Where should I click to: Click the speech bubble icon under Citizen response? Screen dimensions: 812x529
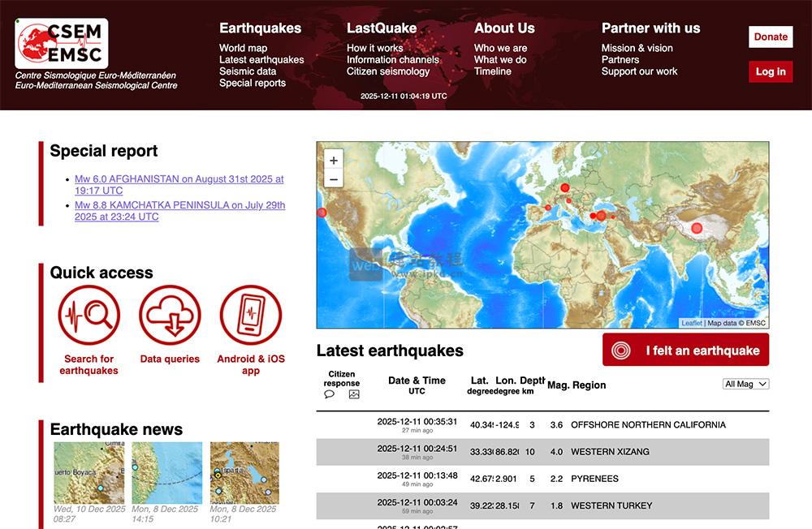coord(329,394)
